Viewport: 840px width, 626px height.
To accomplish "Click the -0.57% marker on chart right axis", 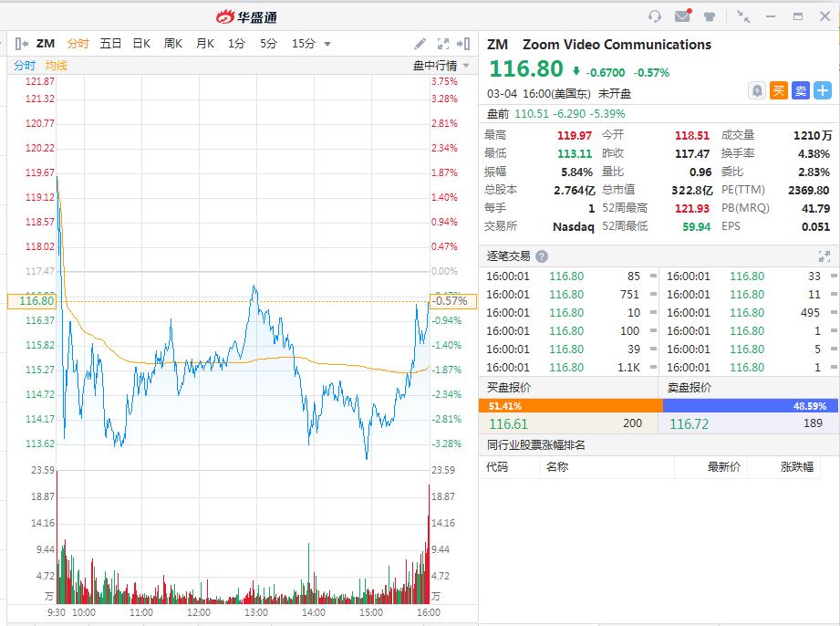I will 452,301.
